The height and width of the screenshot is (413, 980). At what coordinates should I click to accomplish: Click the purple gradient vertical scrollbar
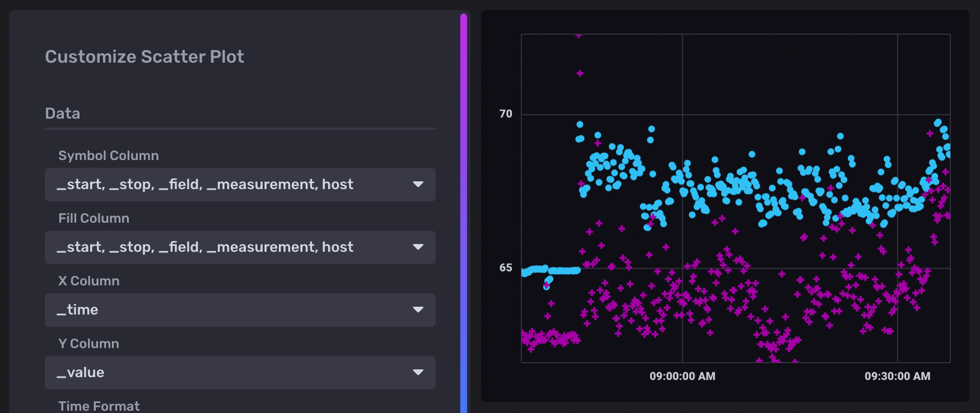[464, 213]
